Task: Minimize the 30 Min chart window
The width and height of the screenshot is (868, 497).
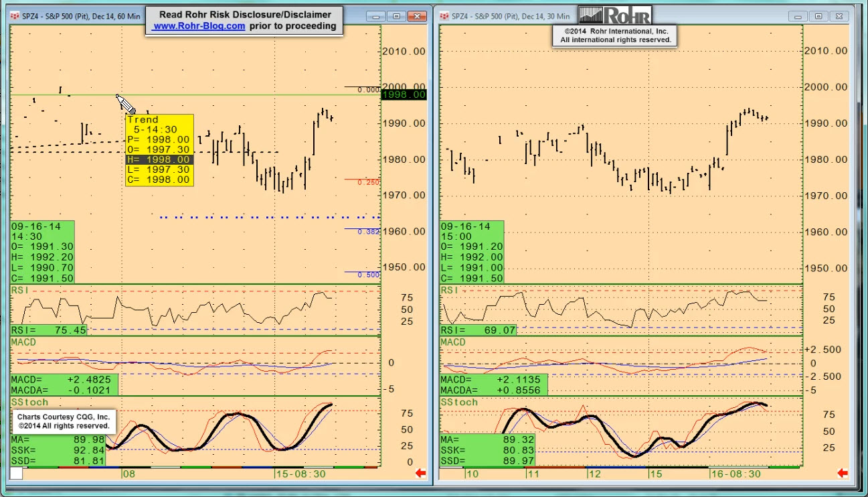Action: [x=799, y=16]
